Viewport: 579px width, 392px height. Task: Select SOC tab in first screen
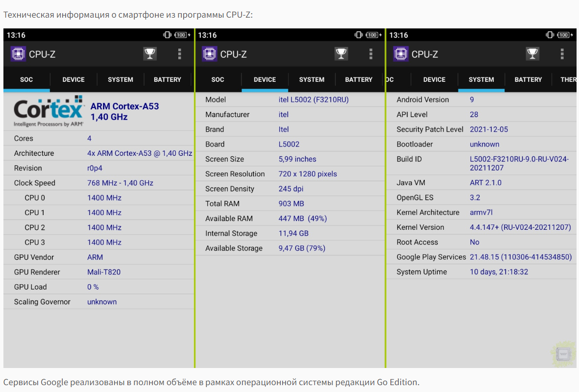26,79
